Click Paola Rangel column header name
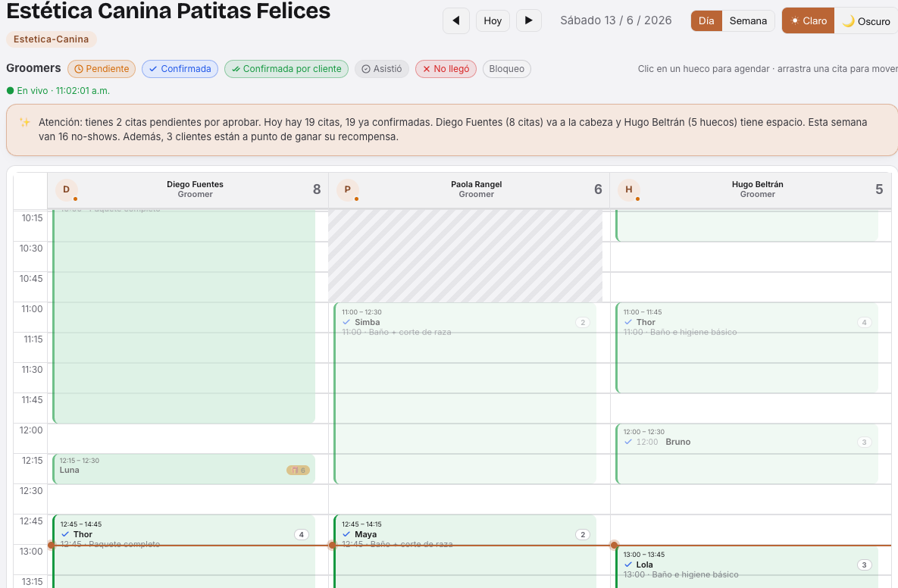 click(476, 184)
